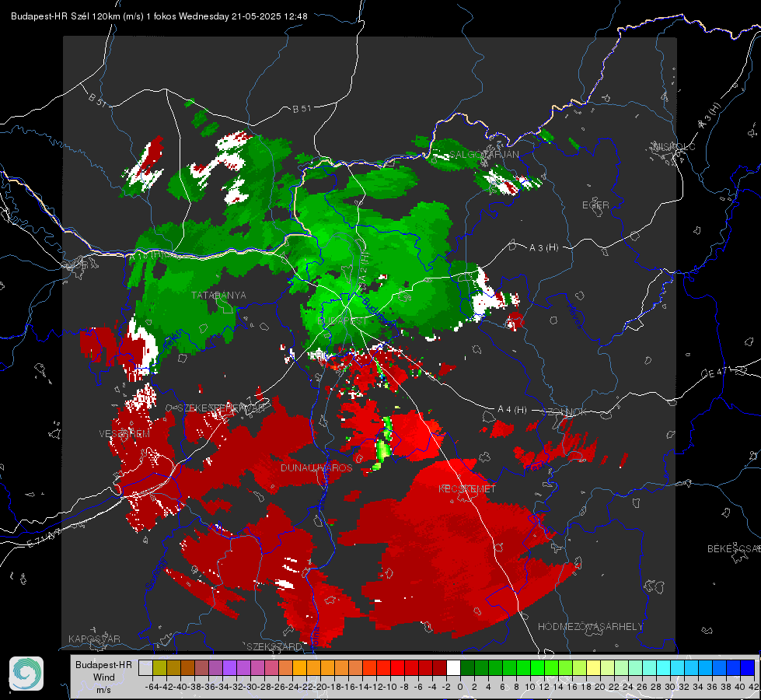This screenshot has width=761, height=700.
Task: Click the blue 'Somogy' county label
Action: 155,574
